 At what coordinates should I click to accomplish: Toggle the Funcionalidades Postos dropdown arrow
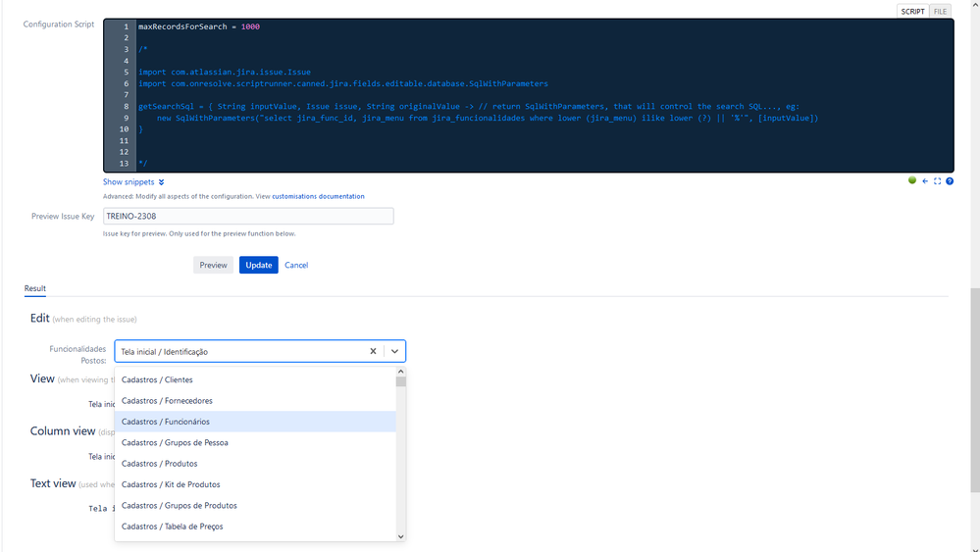(394, 351)
